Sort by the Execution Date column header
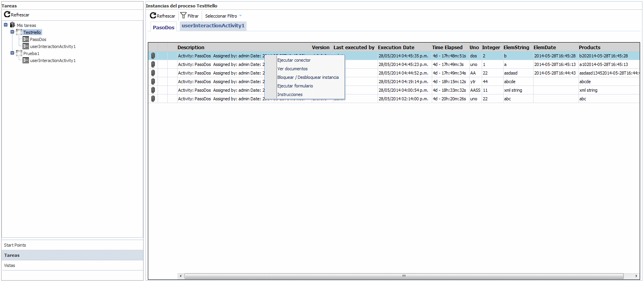Viewport: 644px width, 281px height. point(396,48)
